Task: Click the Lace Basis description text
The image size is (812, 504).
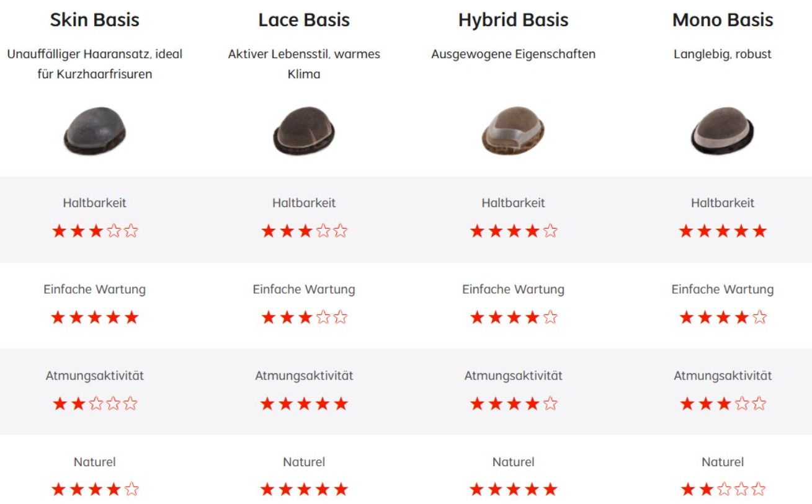Action: (304, 64)
